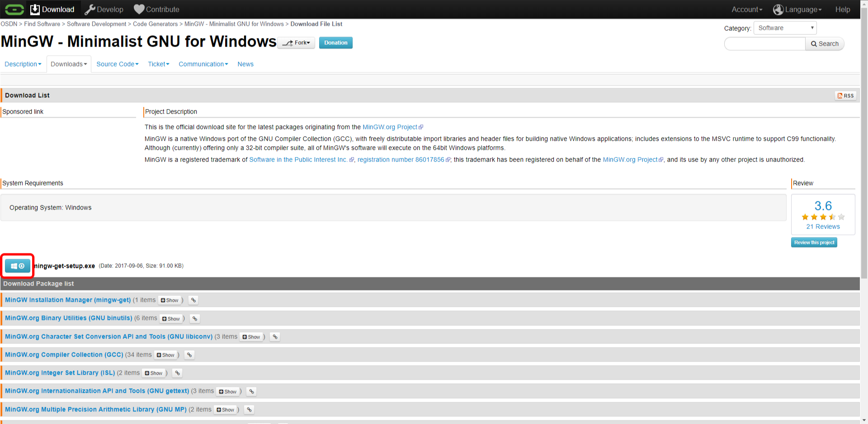
Task: Show the 34 items for GCC package
Action: point(165,355)
